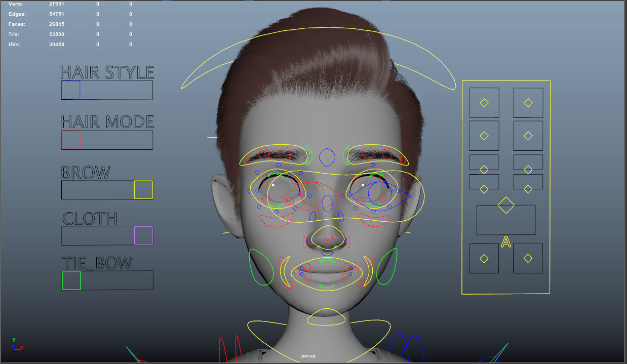The width and height of the screenshot is (627, 364).
Task: Select the yellow BROW slider handle
Action: (143, 190)
